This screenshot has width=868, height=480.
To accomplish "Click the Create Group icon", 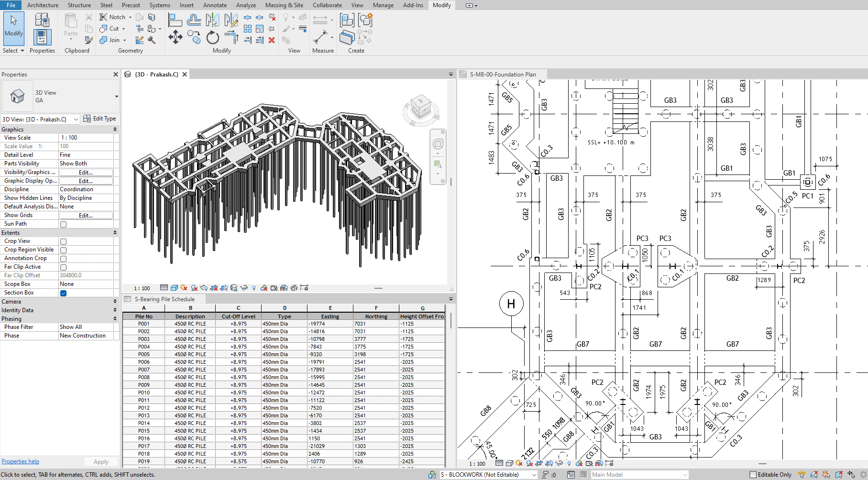I will pos(365,20).
